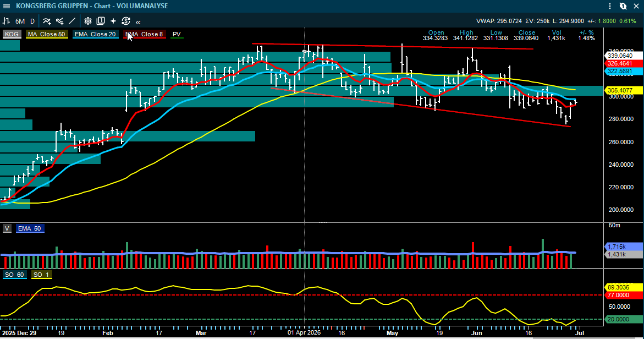Screen dimensions: 644x339
Task: Select the KOG instrument legend label
Action: tap(12, 34)
